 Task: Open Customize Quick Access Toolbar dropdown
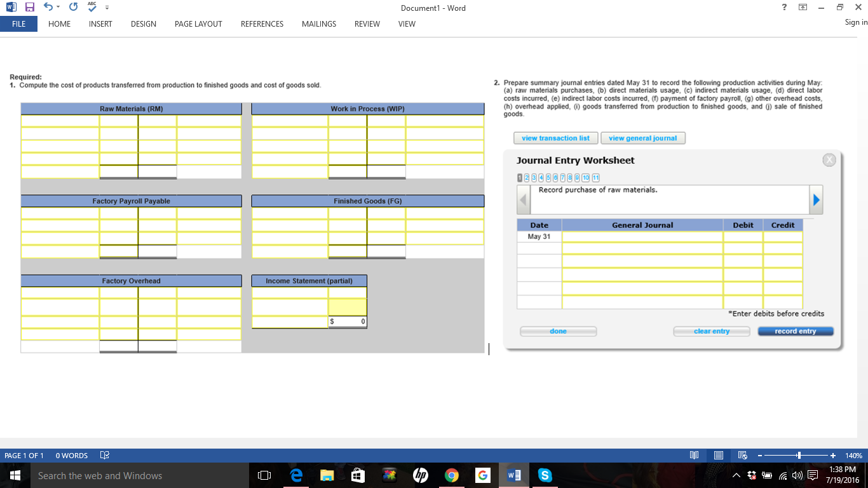pyautogui.click(x=107, y=8)
